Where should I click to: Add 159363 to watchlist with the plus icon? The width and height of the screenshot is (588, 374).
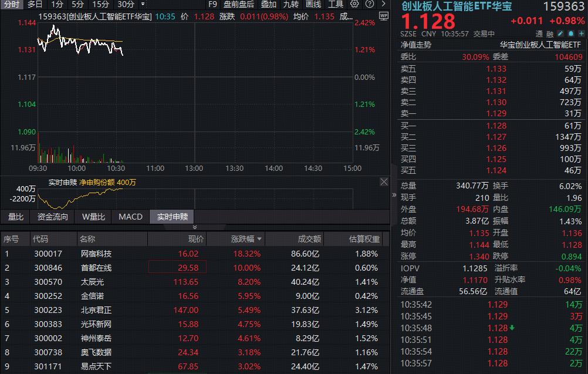tap(581, 33)
